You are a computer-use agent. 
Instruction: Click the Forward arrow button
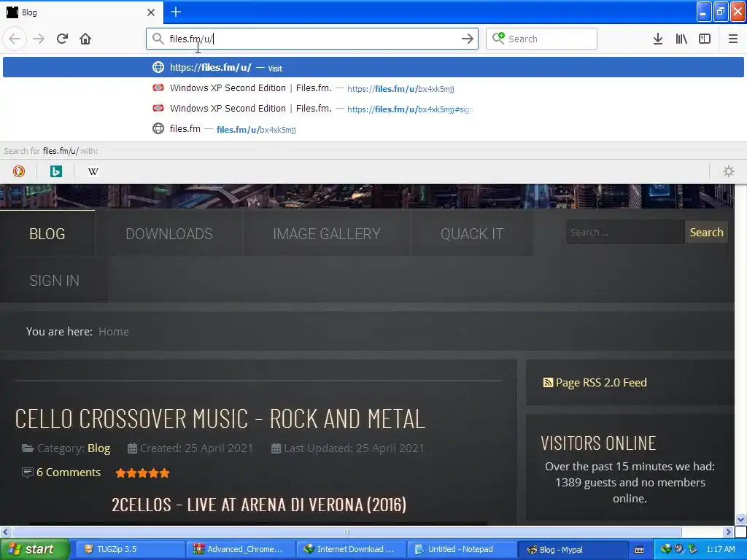tap(39, 39)
